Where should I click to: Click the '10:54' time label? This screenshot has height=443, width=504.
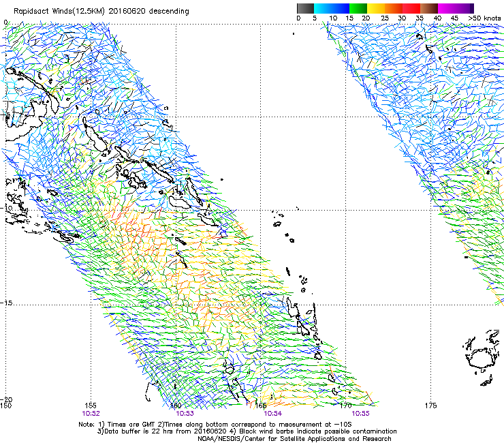[x=273, y=414]
